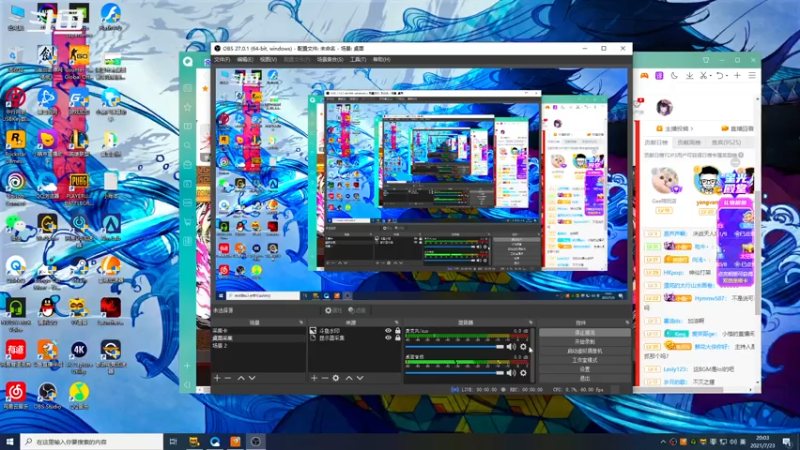The image size is (800, 450).
Task: Unlock the first source with its lock icon
Action: [x=398, y=331]
